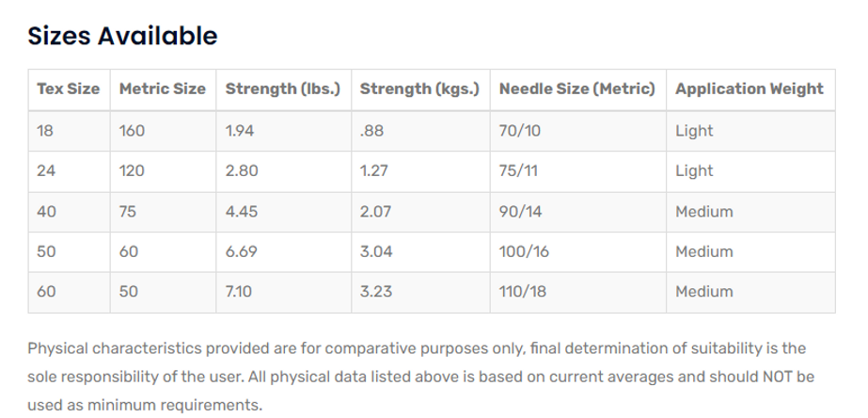Click the Strength (kgs.) column header
Screen dimensions: 868x418
pyautogui.click(x=419, y=89)
